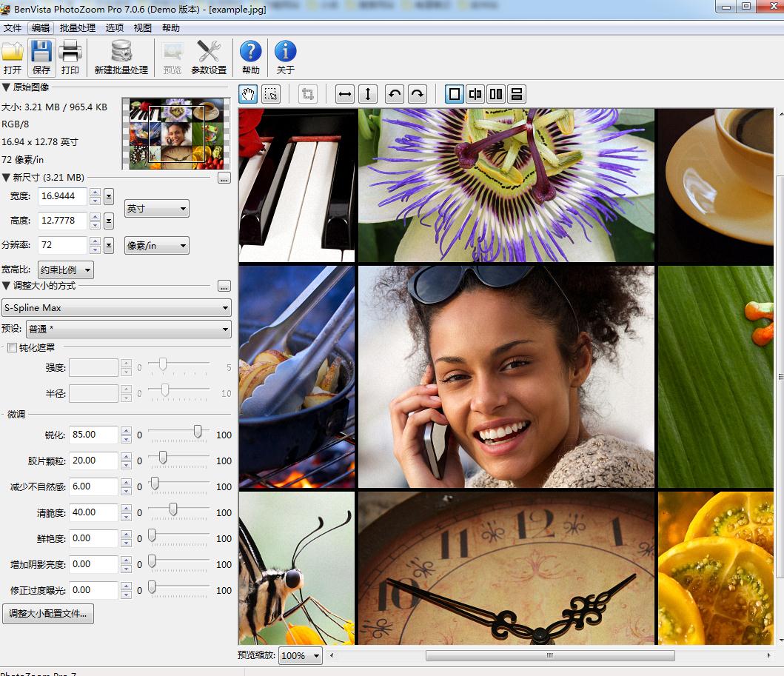Select the crop tool in preview toolbar
The width and height of the screenshot is (784, 676).
pyautogui.click(x=307, y=94)
